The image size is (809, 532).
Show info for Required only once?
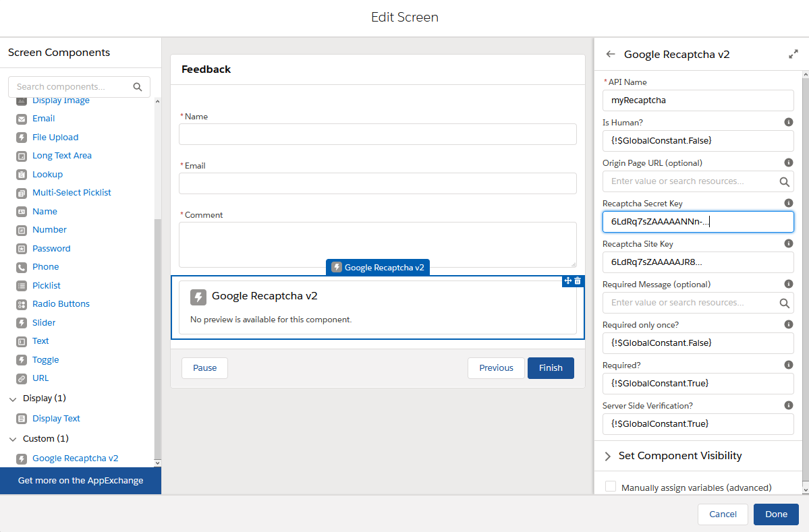pos(788,324)
